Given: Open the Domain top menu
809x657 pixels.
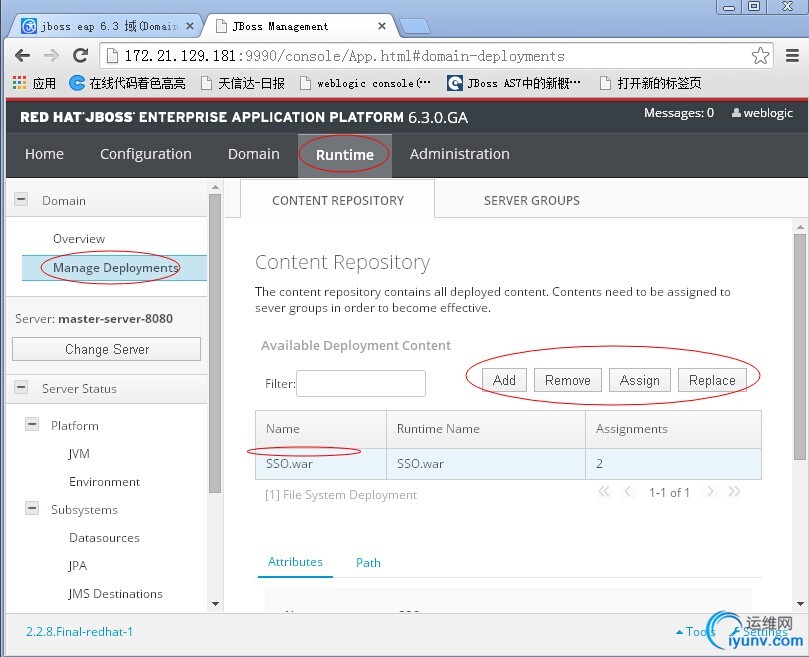Looking at the screenshot, I should point(253,154).
